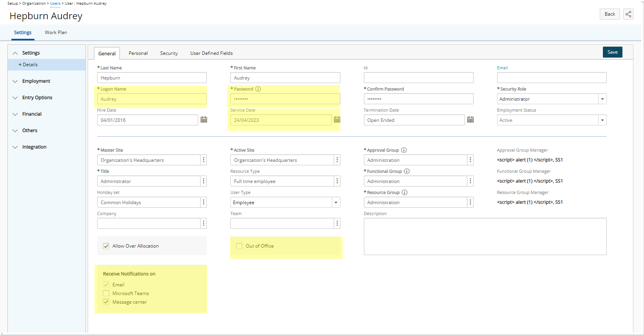Image resolution: width=644 pixels, height=335 pixels.
Task: Open the User Type dropdown
Action: (336, 203)
